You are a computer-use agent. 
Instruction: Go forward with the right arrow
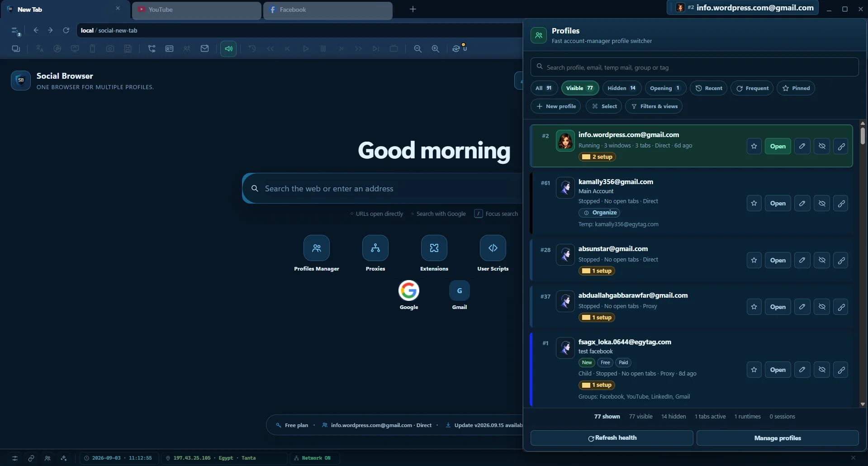[x=50, y=30]
